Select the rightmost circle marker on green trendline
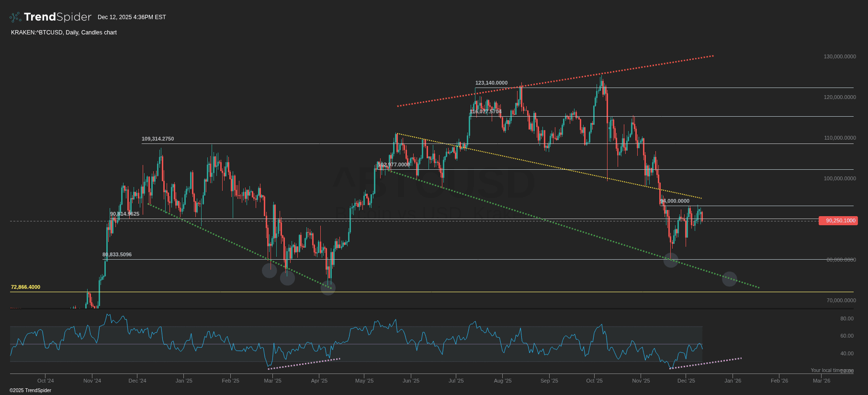868x395 pixels. pos(729,279)
